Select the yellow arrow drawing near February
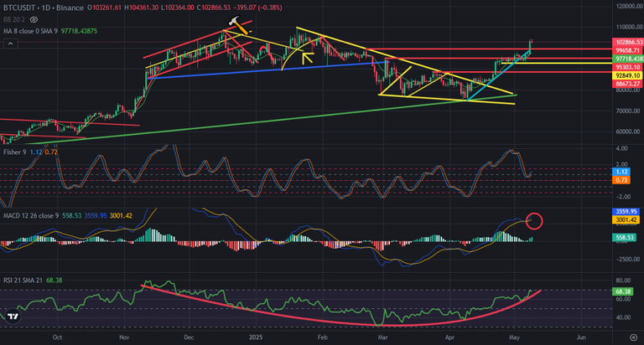The width and height of the screenshot is (644, 345). pyautogui.click(x=307, y=58)
